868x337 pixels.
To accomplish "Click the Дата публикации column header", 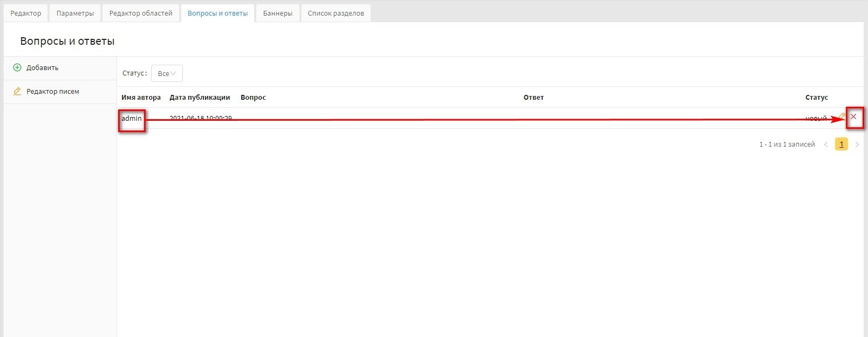I will click(200, 98).
